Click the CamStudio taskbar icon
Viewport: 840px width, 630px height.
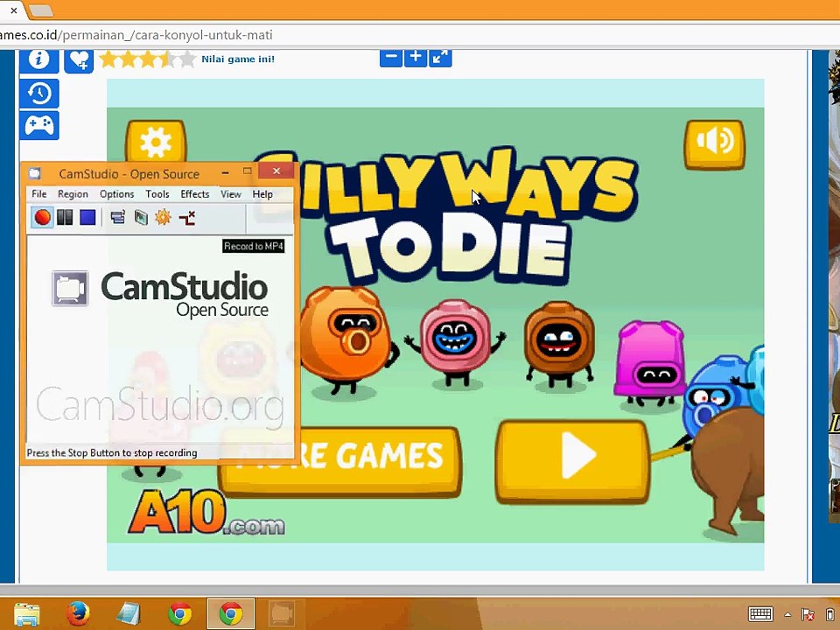[x=281, y=614]
